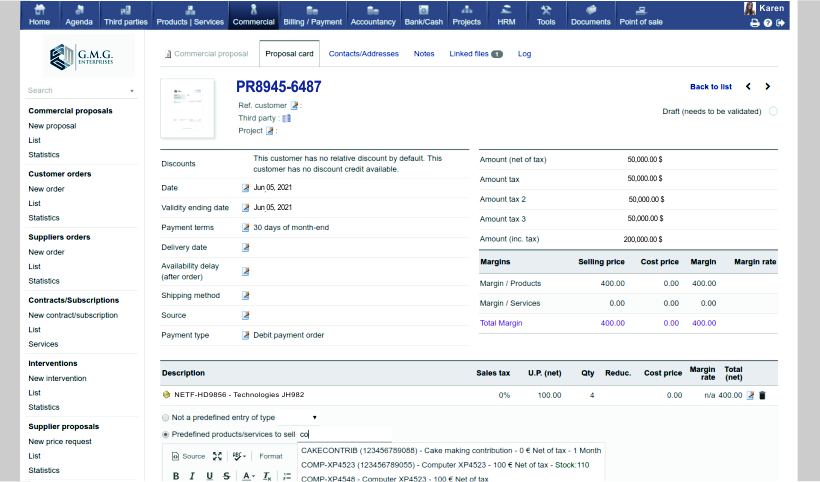
Task: Click the print icon in the top bar
Action: pos(755,23)
